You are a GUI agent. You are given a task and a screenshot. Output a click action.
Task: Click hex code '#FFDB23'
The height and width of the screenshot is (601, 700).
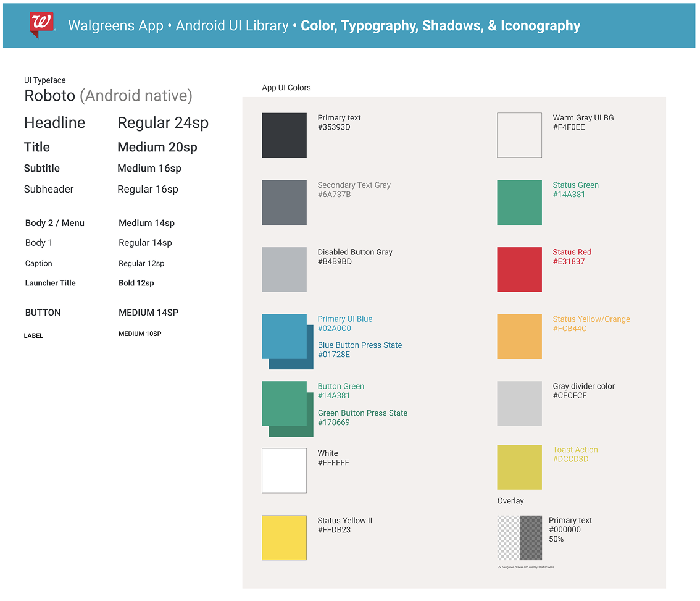tap(334, 530)
